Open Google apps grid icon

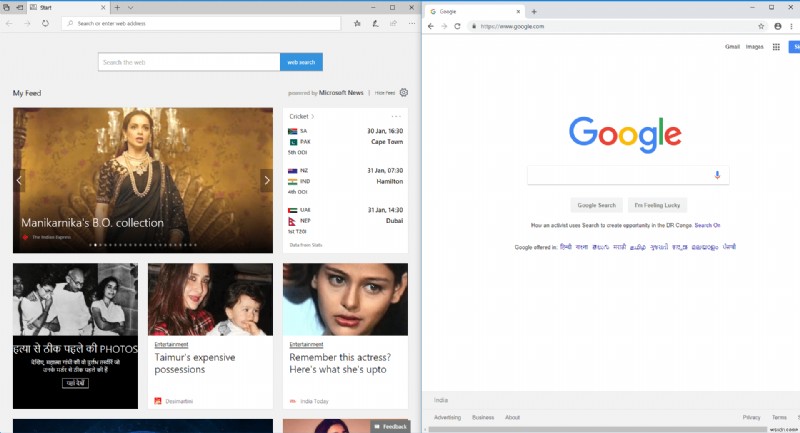(x=776, y=47)
